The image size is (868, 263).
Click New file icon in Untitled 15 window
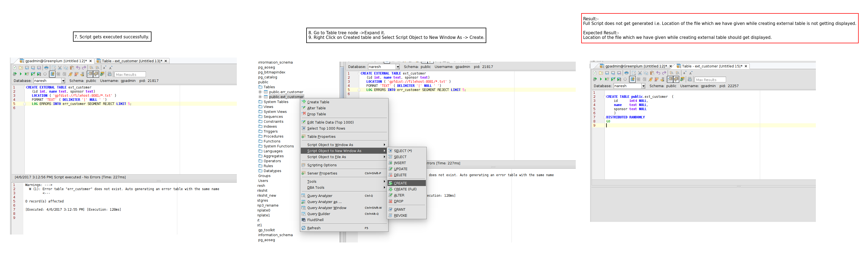pyautogui.click(x=595, y=73)
